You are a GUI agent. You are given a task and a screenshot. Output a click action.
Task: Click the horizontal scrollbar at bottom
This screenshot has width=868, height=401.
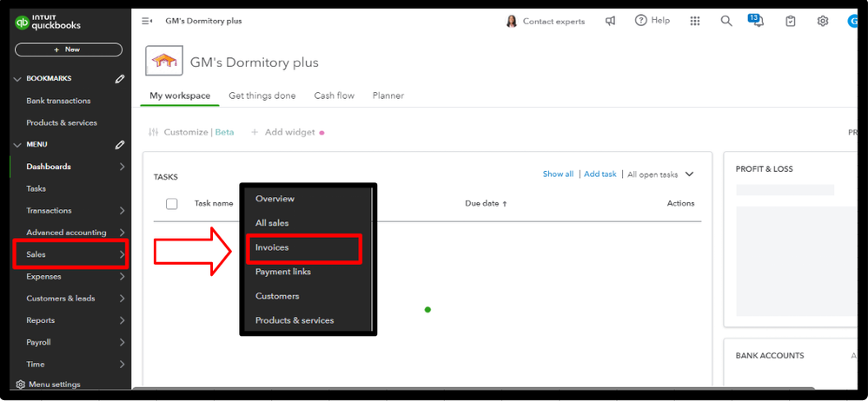(474, 389)
